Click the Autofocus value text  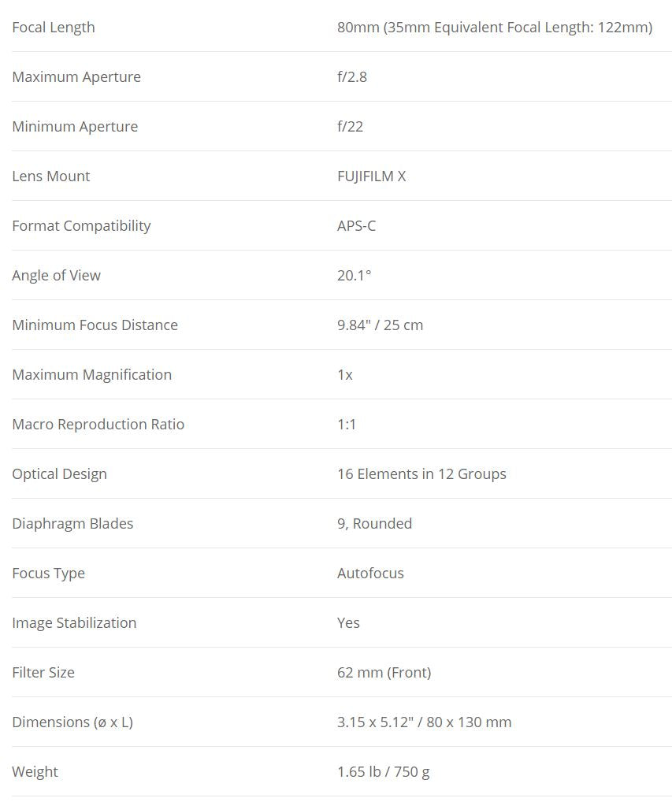point(370,574)
